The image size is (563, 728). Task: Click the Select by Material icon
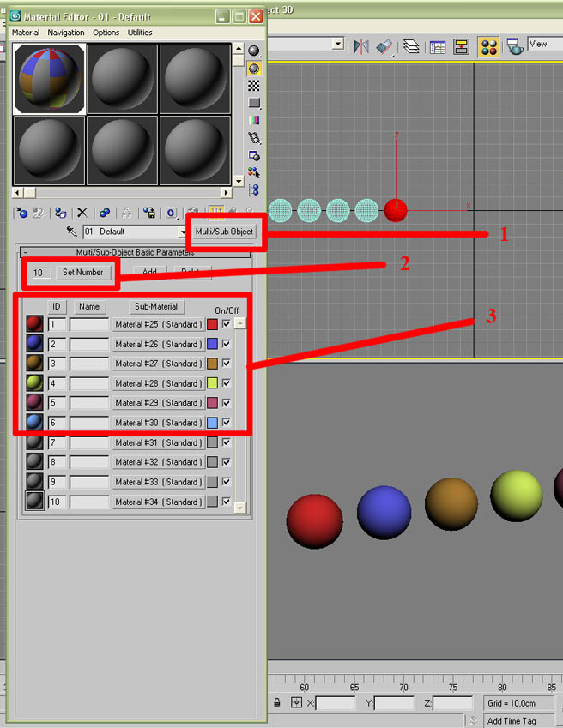[x=254, y=172]
